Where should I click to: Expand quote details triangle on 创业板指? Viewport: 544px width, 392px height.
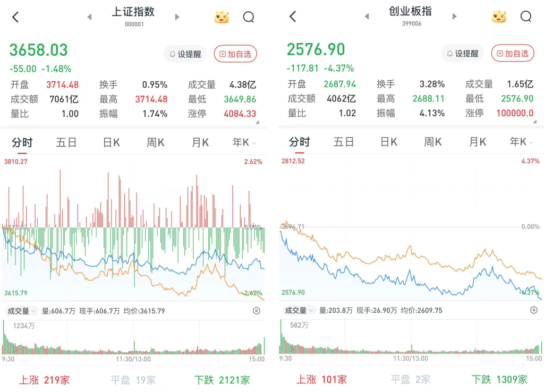535,122
